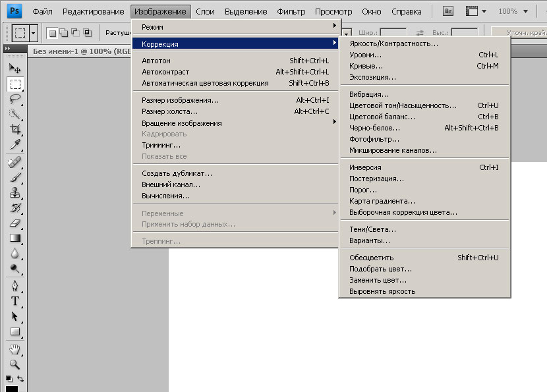Choose Уровни adjustment

pos(424,55)
